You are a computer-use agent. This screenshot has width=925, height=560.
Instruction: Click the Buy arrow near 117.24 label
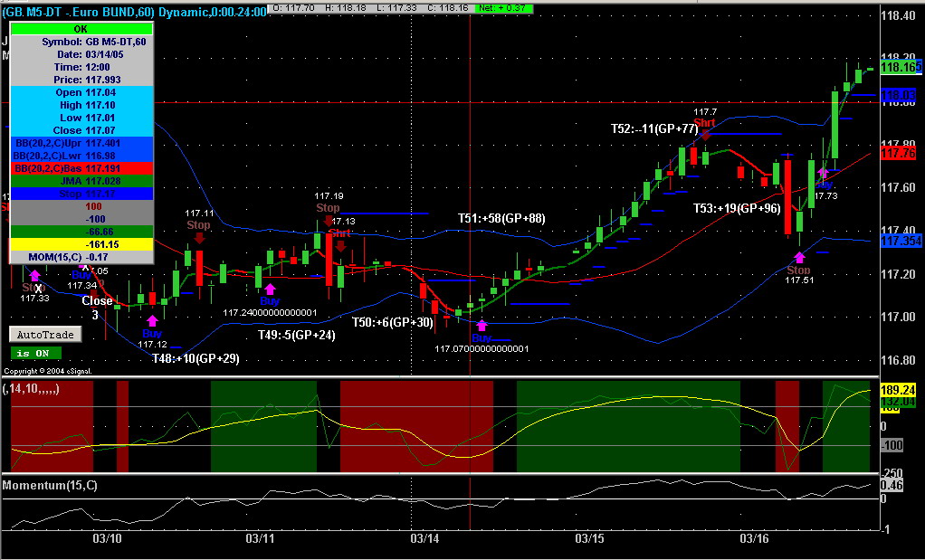tap(270, 289)
